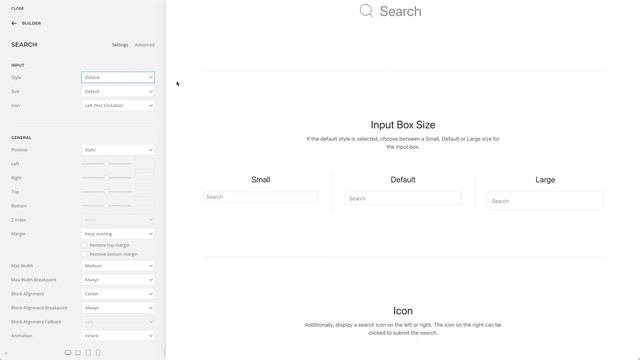Click the Small column heading
This screenshot has width=640, height=360.
coord(260,180)
